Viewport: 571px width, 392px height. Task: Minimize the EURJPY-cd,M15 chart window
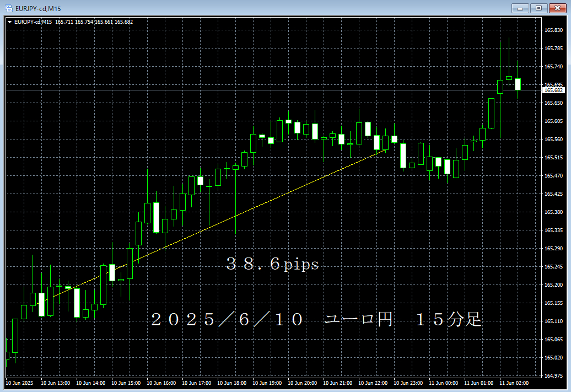tap(520, 8)
